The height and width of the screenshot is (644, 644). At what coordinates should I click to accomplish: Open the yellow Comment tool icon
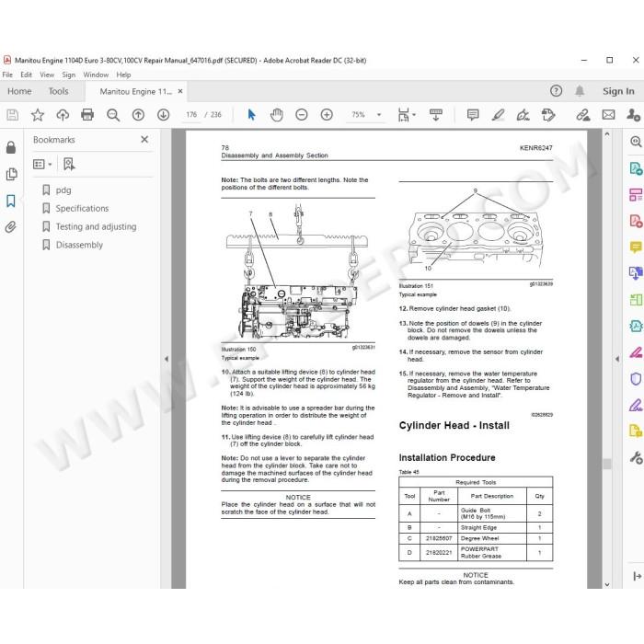click(636, 247)
